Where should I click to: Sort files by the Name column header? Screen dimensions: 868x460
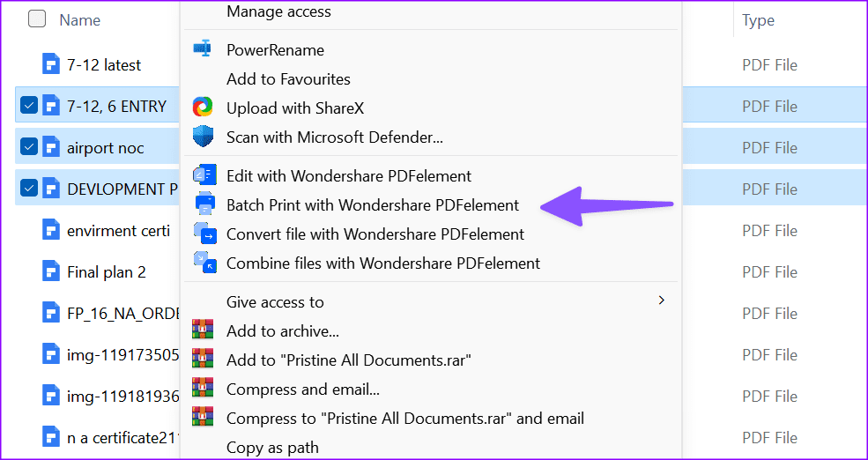click(x=79, y=20)
